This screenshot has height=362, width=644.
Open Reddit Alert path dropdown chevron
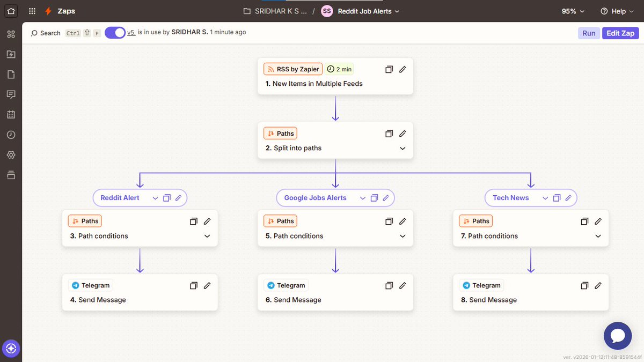pos(155,198)
